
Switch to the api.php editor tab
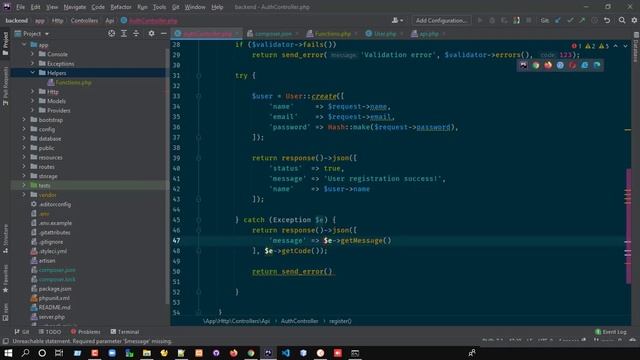(429, 34)
